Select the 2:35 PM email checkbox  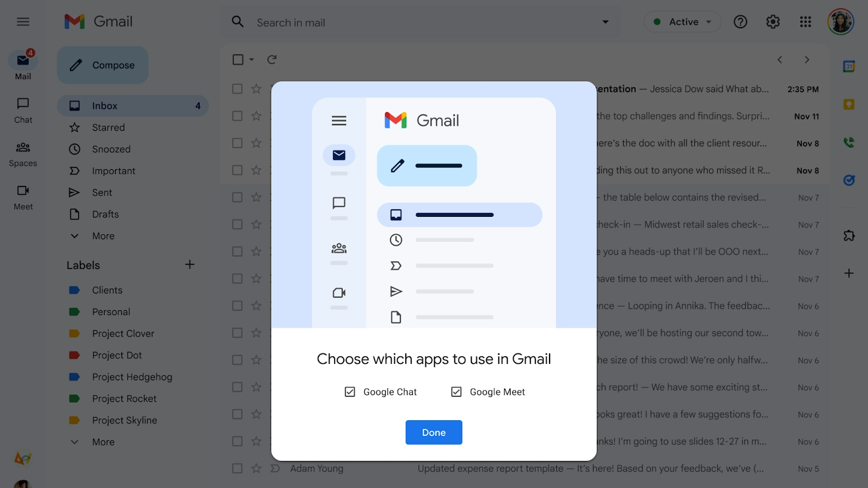(x=237, y=89)
